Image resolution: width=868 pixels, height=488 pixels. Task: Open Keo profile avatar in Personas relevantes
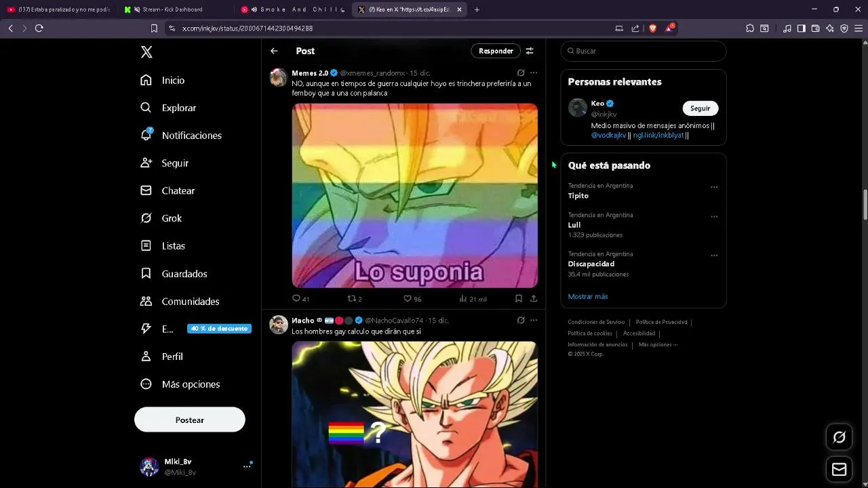(x=578, y=108)
